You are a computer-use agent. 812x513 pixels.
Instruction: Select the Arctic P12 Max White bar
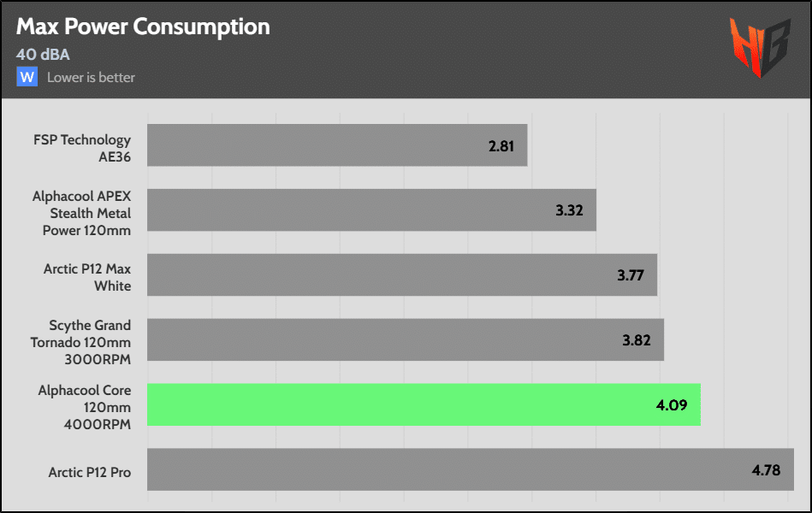tap(402, 275)
